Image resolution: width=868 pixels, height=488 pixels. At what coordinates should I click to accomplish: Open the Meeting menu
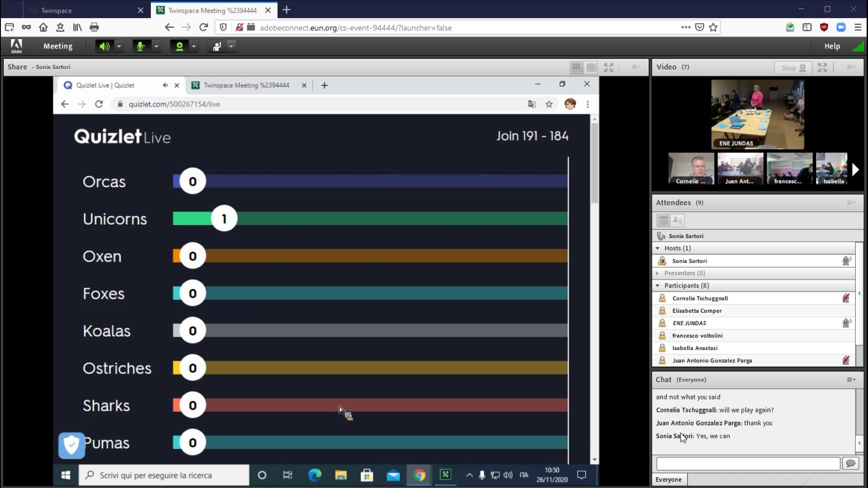58,46
